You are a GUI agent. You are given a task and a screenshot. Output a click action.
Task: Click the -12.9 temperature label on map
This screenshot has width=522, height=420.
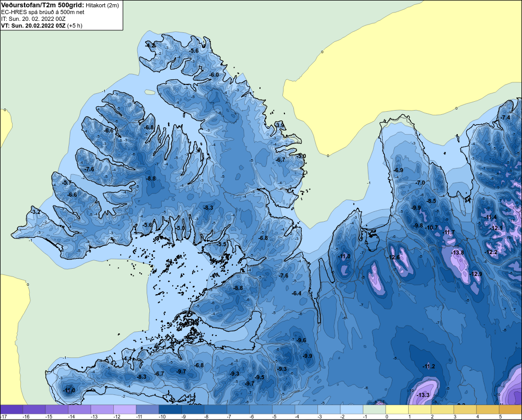476,274
